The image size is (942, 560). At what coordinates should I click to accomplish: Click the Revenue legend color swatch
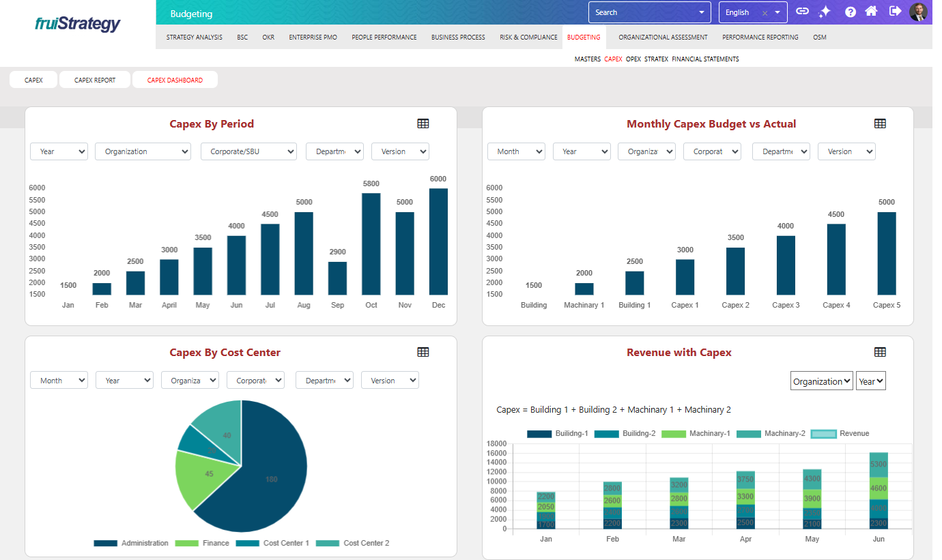click(823, 434)
